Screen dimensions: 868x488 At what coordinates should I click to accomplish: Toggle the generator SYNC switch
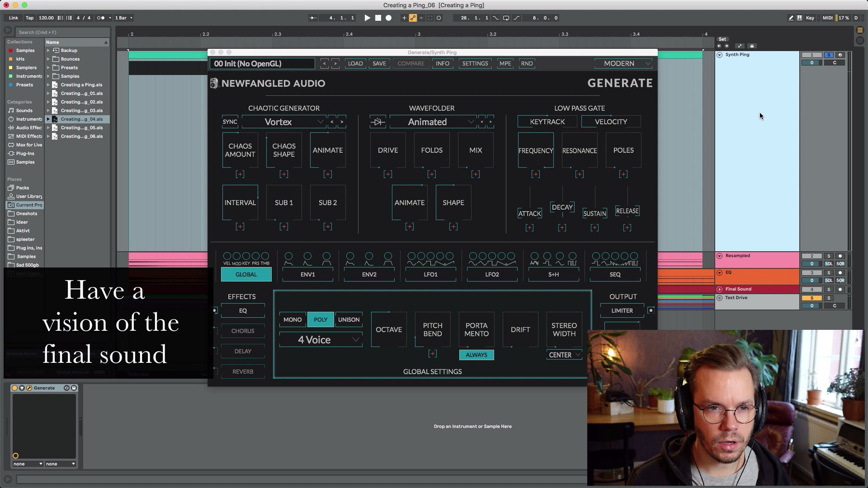click(230, 122)
